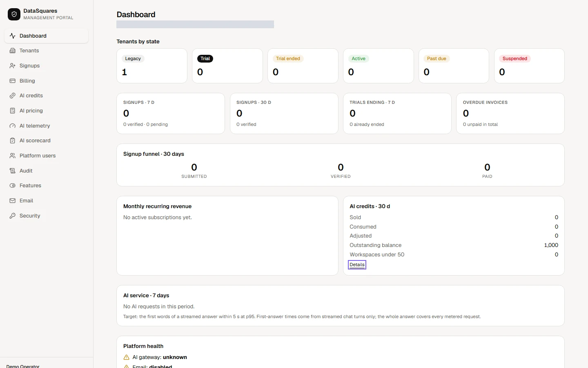
Task: Click the Billing card icon
Action: pos(13,81)
